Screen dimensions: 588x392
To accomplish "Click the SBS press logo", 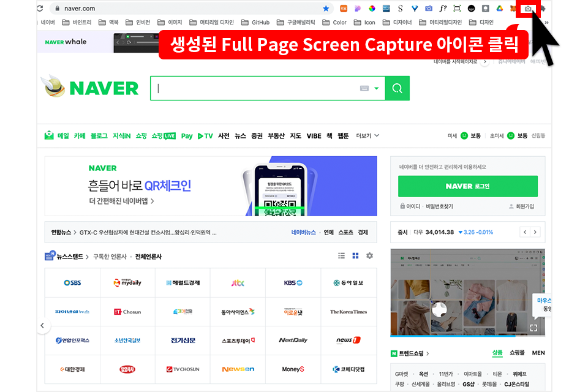I will 72,283.
